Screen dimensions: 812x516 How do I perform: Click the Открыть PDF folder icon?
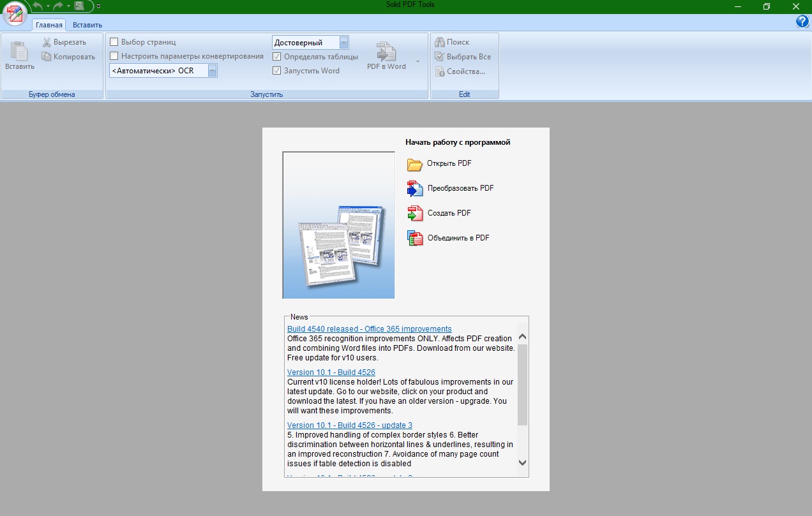click(415, 165)
